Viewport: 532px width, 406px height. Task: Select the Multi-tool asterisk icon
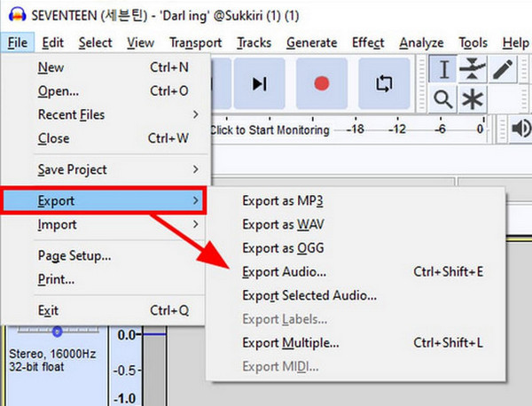coord(475,99)
